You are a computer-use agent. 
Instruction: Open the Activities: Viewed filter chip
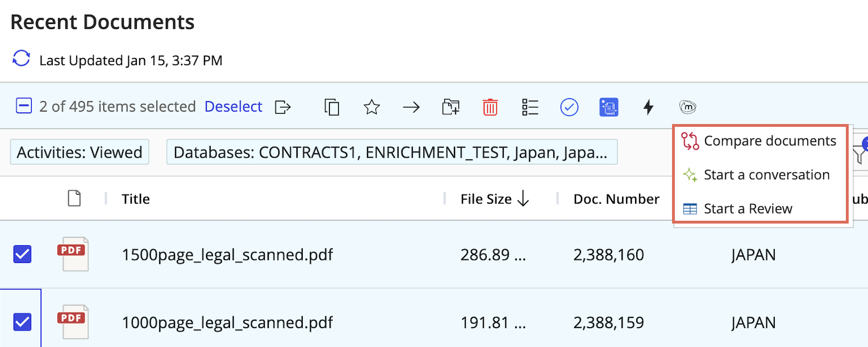[x=80, y=152]
